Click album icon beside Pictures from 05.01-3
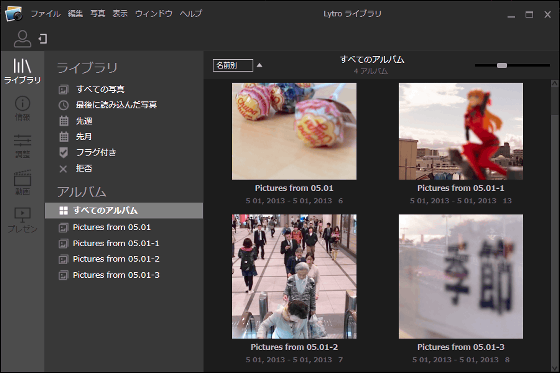Screen dimensions: 560x373 coord(63,275)
